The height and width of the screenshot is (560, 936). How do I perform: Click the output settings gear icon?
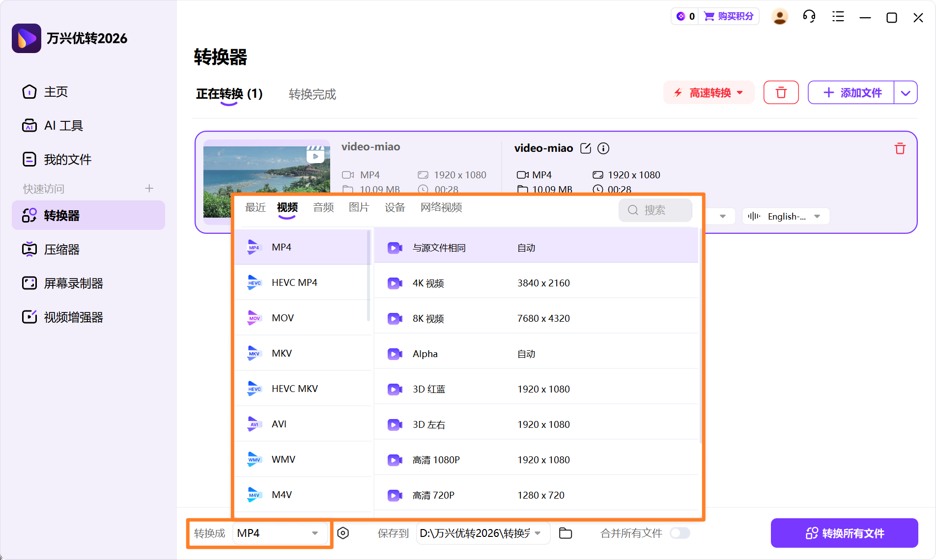[343, 533]
